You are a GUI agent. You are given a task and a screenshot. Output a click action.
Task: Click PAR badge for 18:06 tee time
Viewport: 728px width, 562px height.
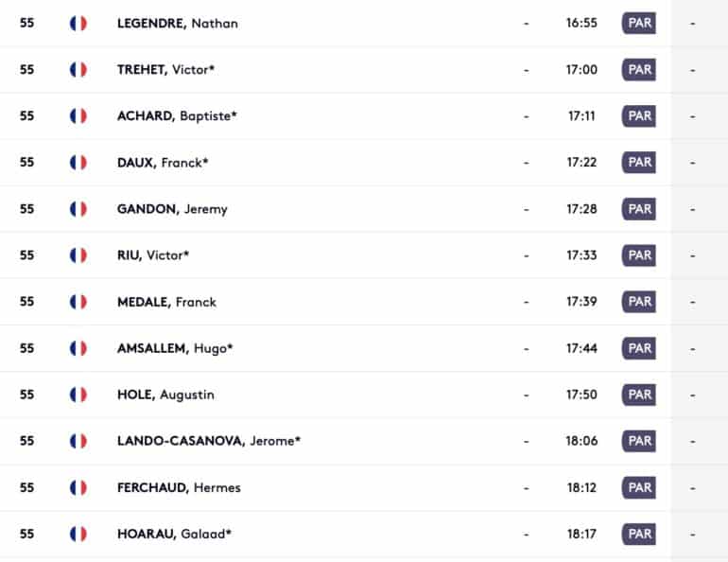point(639,441)
